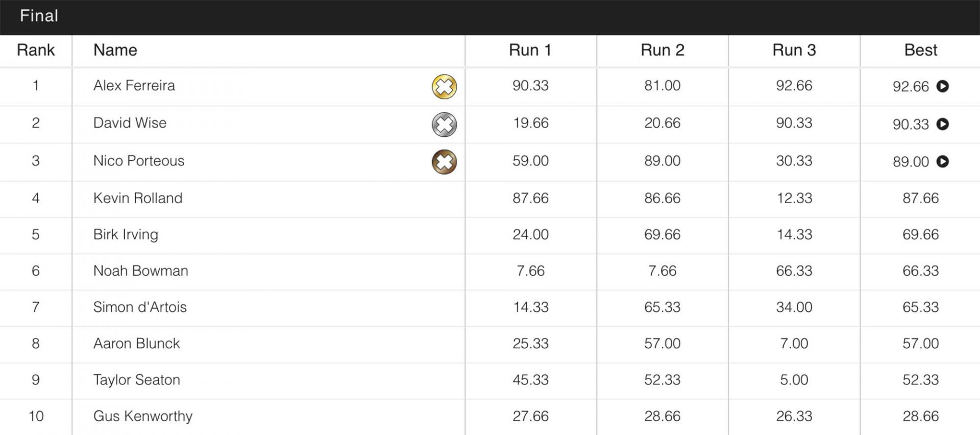
Task: Open Aaron Blunck's name entry
Action: pos(136,343)
